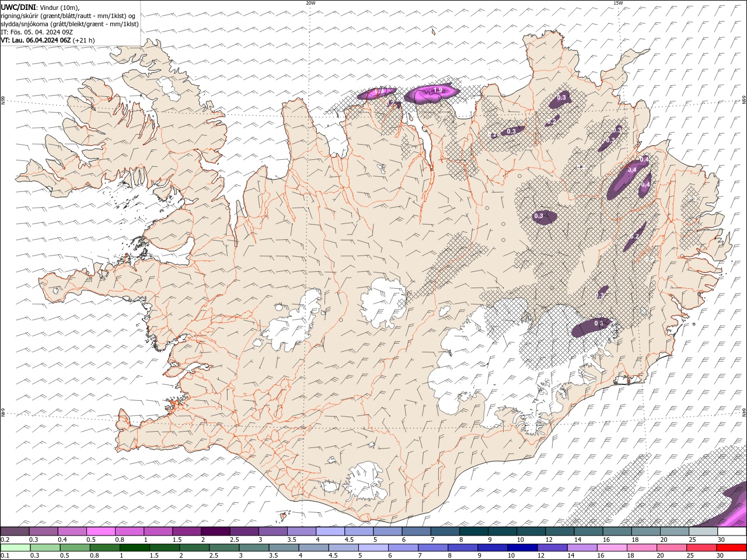Pick lower legend darkest green swatch labeled 1
The height and width of the screenshot is (560, 747).
tap(135, 548)
